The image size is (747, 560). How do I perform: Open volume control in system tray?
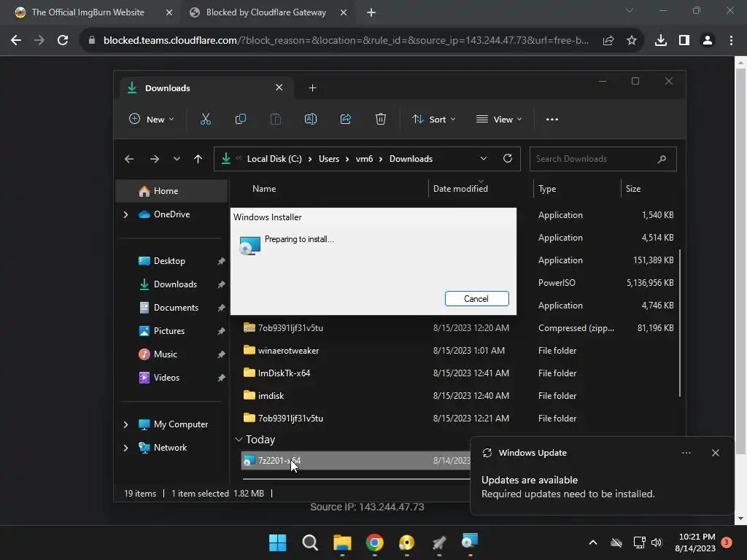657,542
